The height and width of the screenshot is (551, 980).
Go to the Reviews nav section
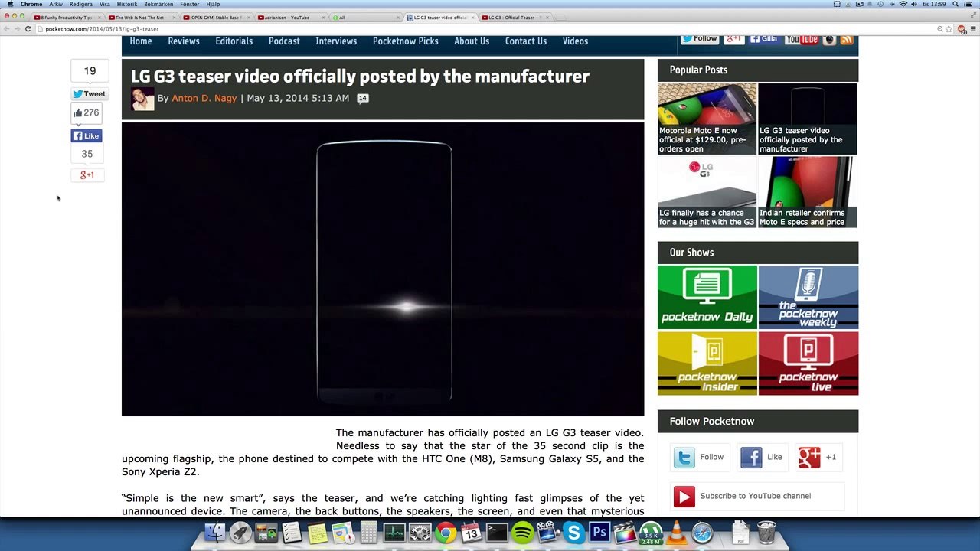[184, 41]
